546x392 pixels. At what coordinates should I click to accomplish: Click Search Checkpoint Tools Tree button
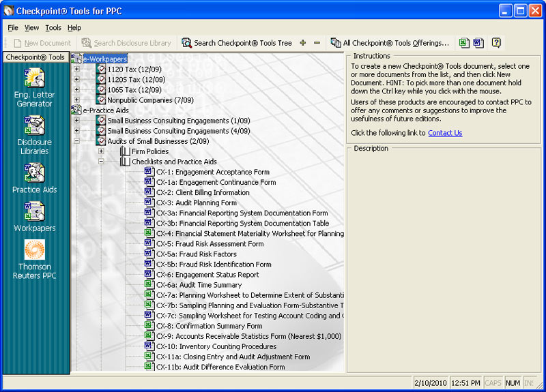pos(236,43)
